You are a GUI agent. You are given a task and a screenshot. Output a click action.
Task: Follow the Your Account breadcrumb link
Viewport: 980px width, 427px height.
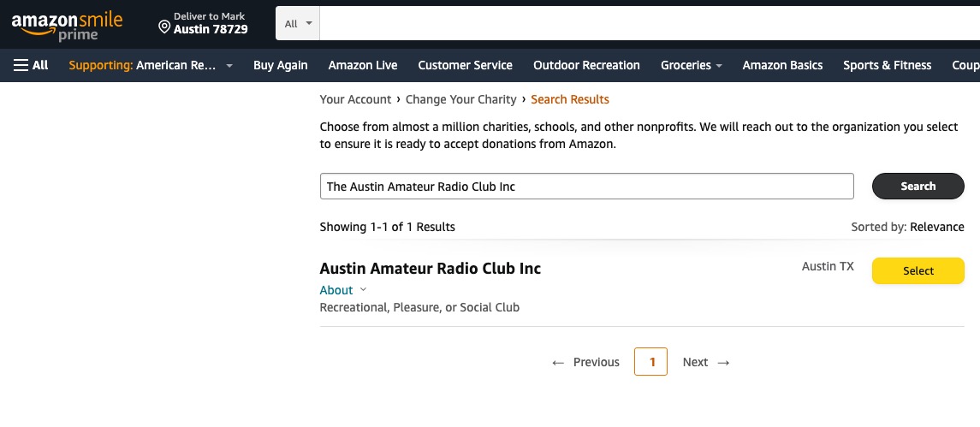click(355, 99)
